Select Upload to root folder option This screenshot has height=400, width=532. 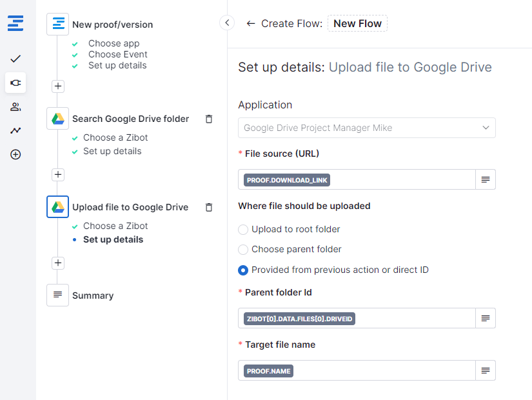coord(243,229)
